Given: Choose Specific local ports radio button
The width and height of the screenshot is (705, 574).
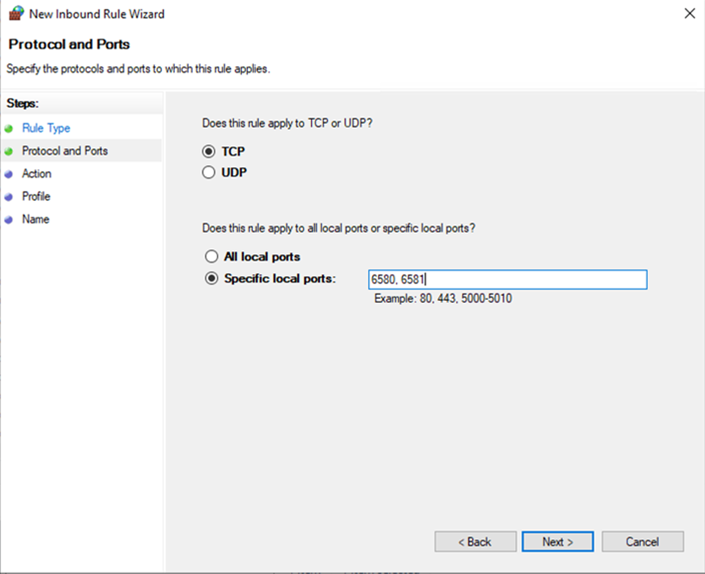Looking at the screenshot, I should click(211, 279).
